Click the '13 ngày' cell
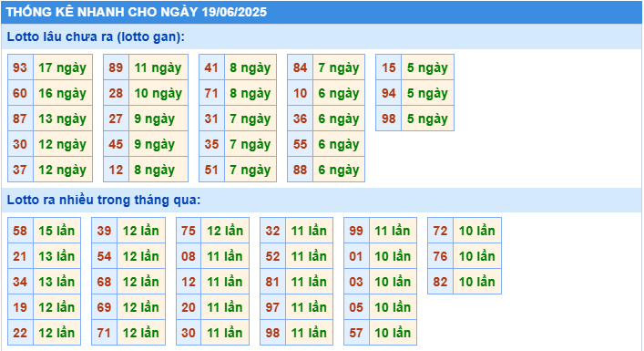This screenshot has height=351, width=644. (x=63, y=119)
